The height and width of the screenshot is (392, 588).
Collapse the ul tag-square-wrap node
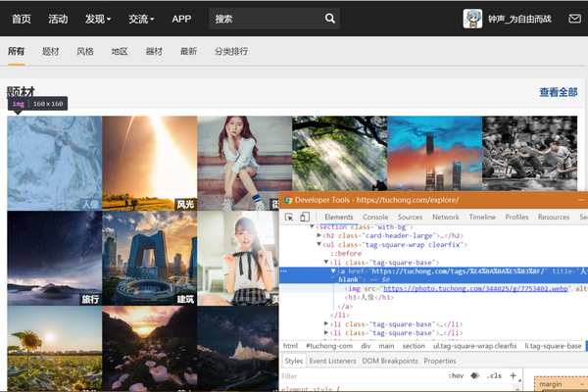pyautogui.click(x=318, y=244)
